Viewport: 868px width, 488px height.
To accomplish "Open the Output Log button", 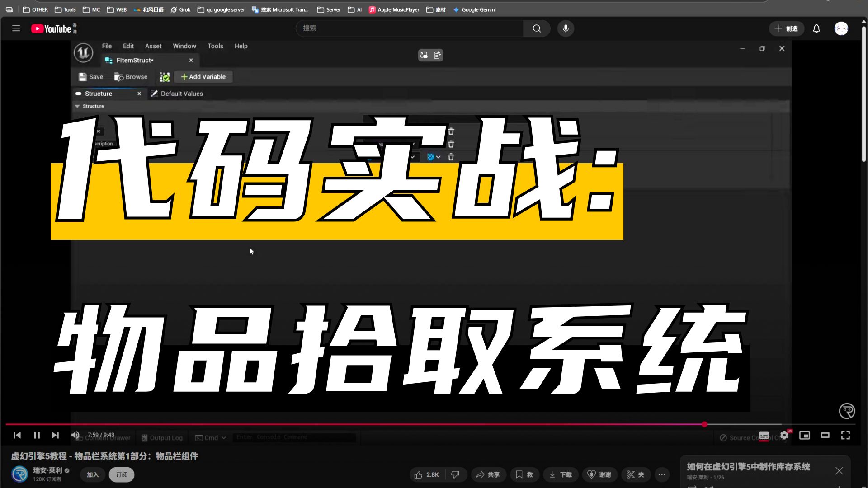I will [162, 438].
